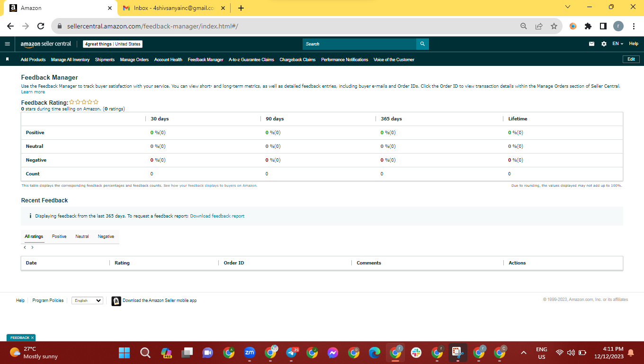Click the Amazon Seller Central logo

[46, 44]
